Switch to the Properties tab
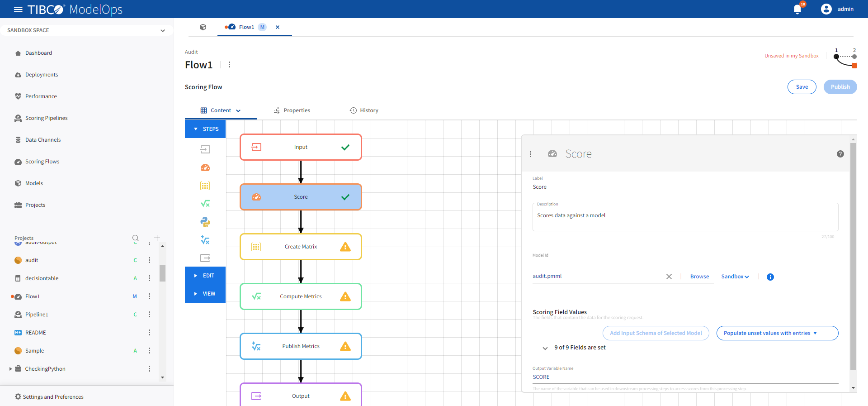 coord(292,110)
